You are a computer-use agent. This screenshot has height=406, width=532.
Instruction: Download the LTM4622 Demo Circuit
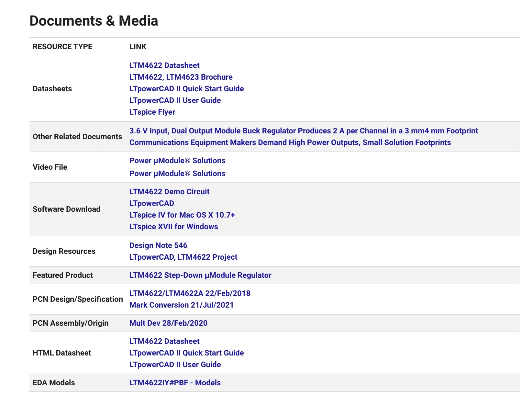click(169, 192)
